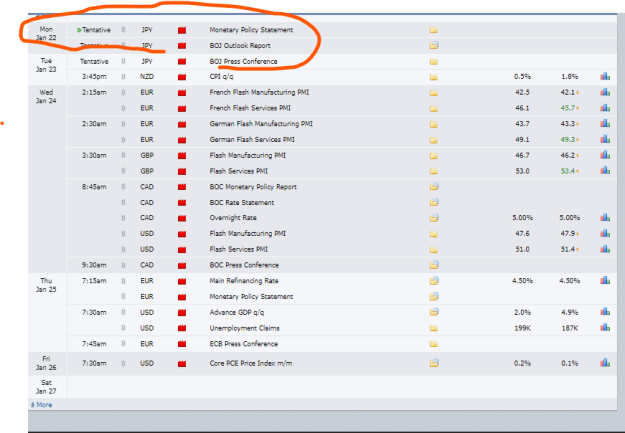Open detail folder for BOJ Outlook Report
Image resolution: width=625 pixels, height=433 pixels.
[x=434, y=45]
